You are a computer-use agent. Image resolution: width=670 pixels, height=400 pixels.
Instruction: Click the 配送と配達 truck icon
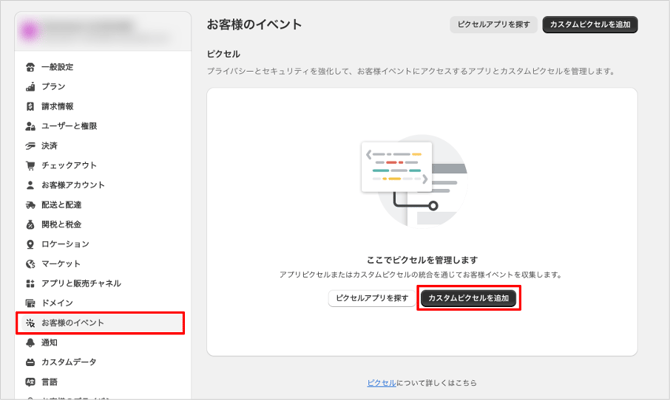[x=30, y=205]
